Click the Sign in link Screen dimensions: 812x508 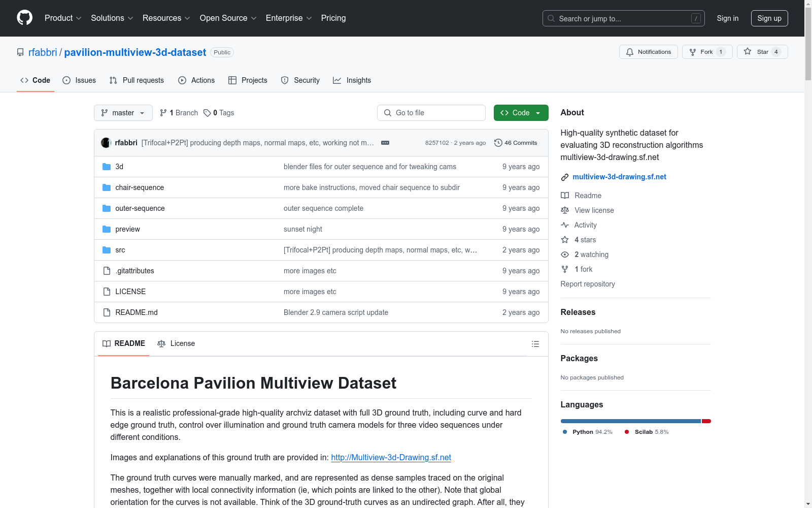point(728,18)
